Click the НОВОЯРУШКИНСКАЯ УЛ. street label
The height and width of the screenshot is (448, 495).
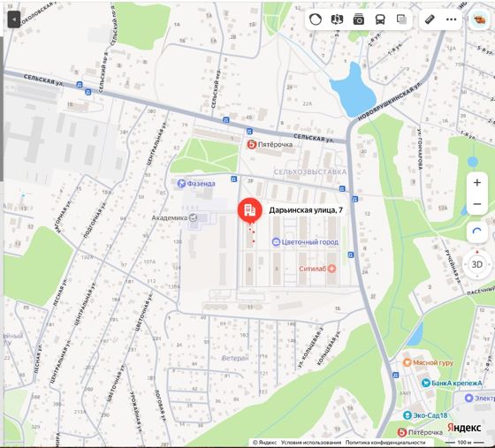[x=390, y=101]
